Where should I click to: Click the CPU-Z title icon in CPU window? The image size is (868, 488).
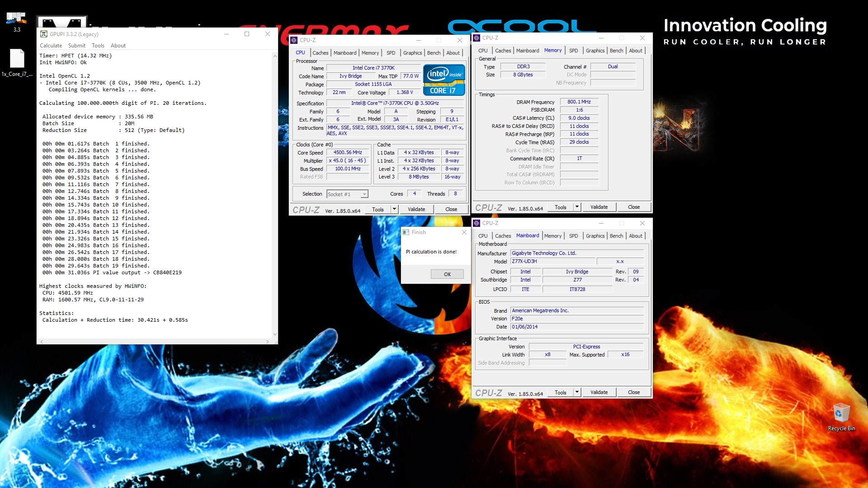pos(294,40)
